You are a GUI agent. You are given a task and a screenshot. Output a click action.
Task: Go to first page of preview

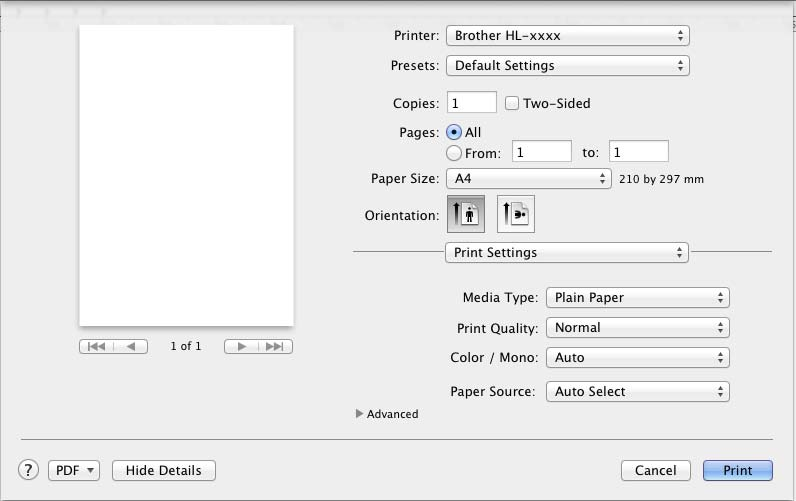pyautogui.click(x=96, y=346)
